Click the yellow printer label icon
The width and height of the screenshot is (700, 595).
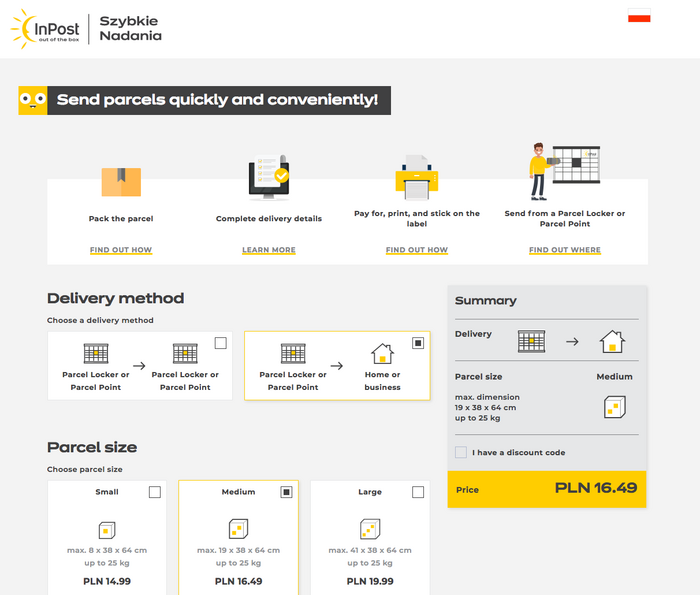417,177
